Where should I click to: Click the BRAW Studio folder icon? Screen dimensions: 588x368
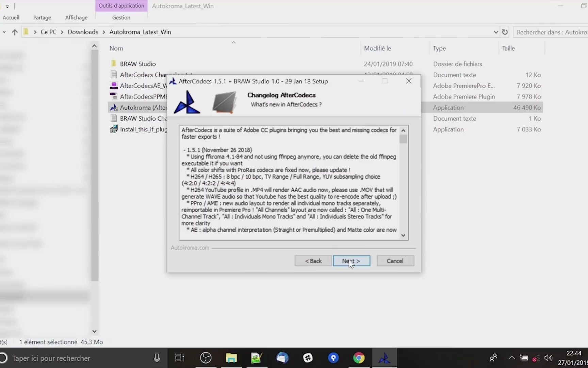click(x=114, y=64)
